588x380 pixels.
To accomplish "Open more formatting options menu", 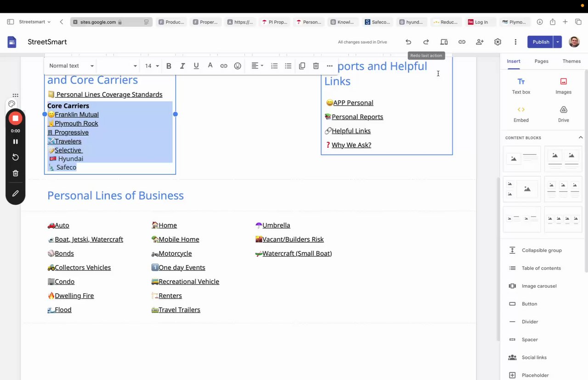I will coord(329,66).
